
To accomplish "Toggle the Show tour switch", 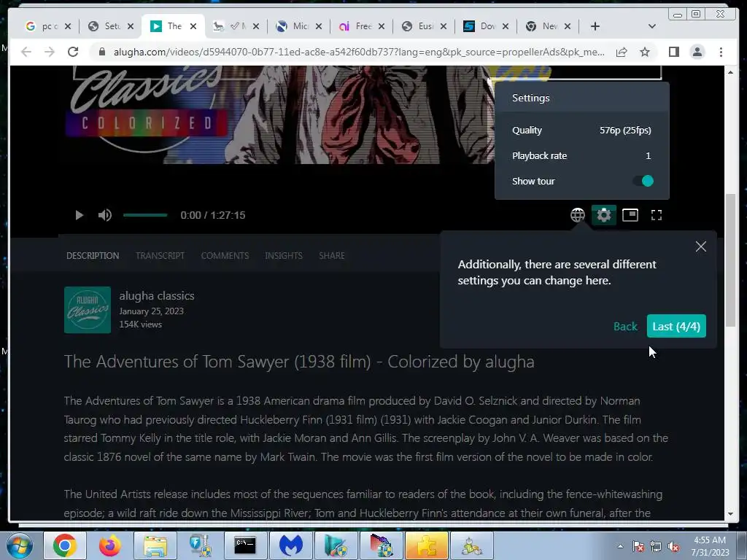I will coord(643,181).
